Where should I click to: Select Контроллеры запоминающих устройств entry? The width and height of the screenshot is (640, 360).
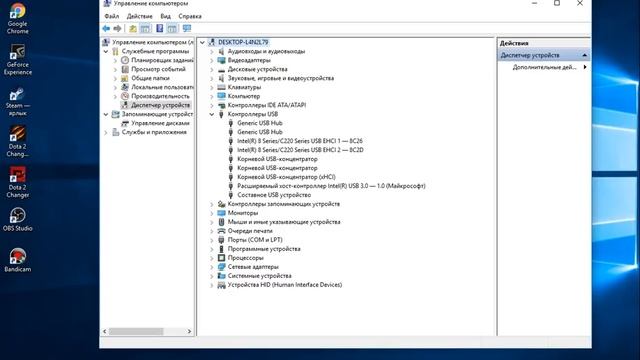284,204
